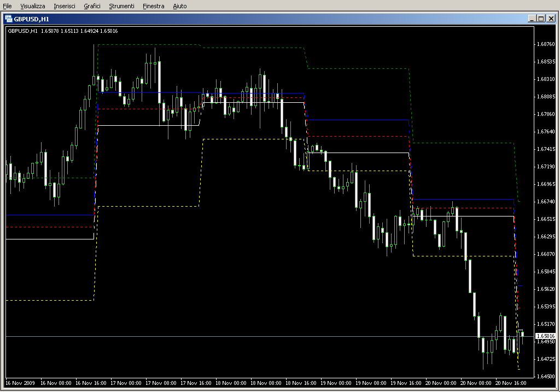Click price scale value 1.68535
Image resolution: width=560 pixels, height=392 pixels.
pos(546,62)
